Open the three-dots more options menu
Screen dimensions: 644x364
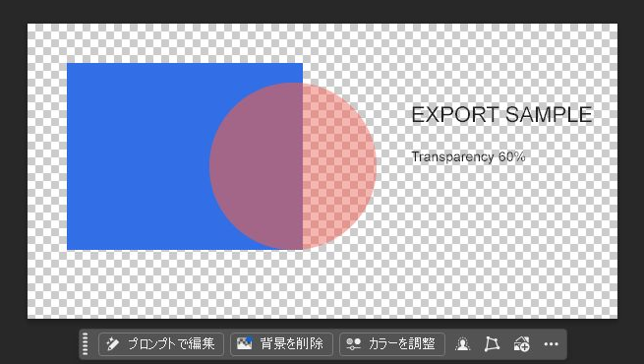[551, 344]
